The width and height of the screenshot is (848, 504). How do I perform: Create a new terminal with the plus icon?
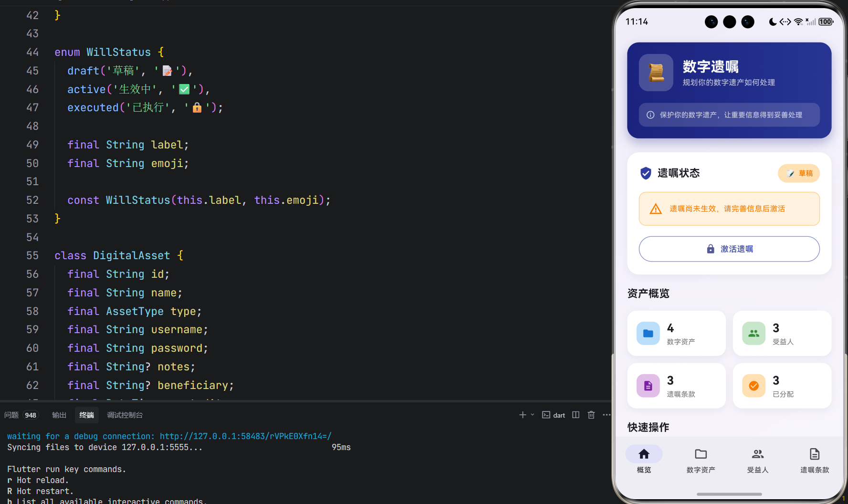click(x=523, y=415)
